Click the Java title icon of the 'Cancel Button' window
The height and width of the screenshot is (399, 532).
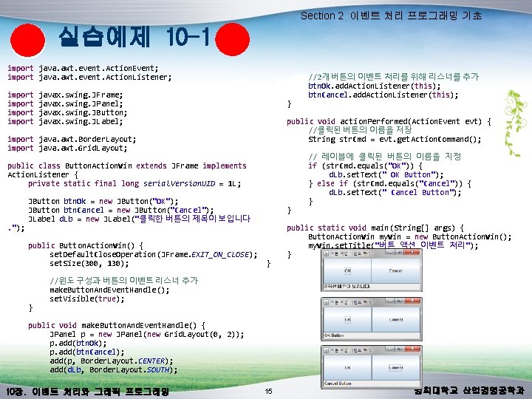[326, 350]
